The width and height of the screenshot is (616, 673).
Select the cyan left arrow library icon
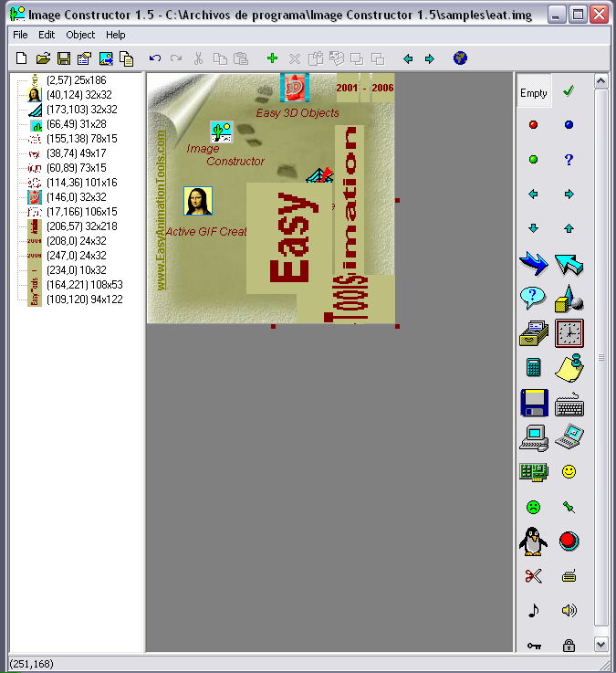pyautogui.click(x=533, y=194)
